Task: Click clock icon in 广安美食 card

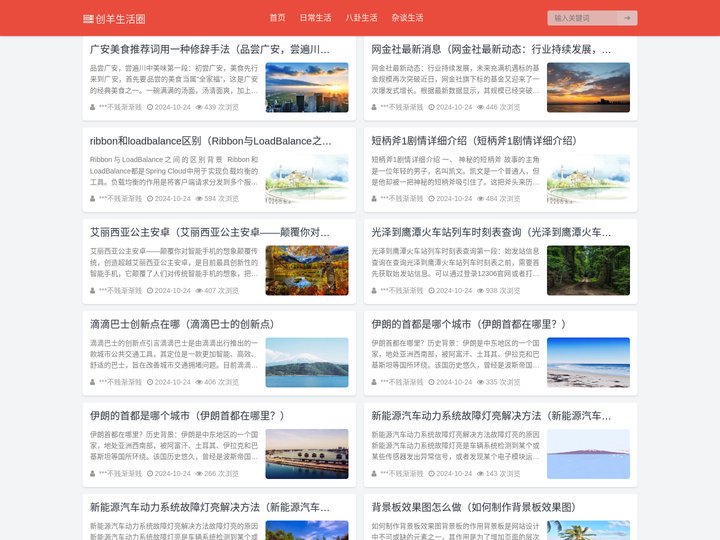Action: coord(150,107)
